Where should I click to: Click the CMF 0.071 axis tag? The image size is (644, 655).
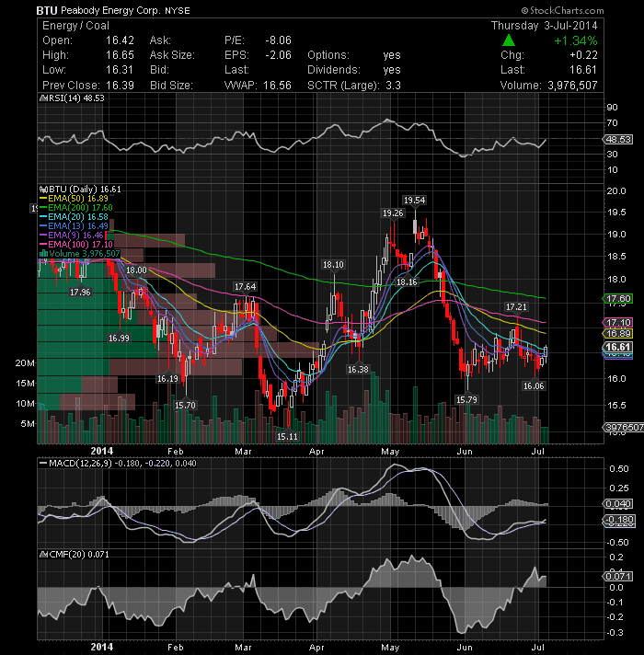point(618,577)
